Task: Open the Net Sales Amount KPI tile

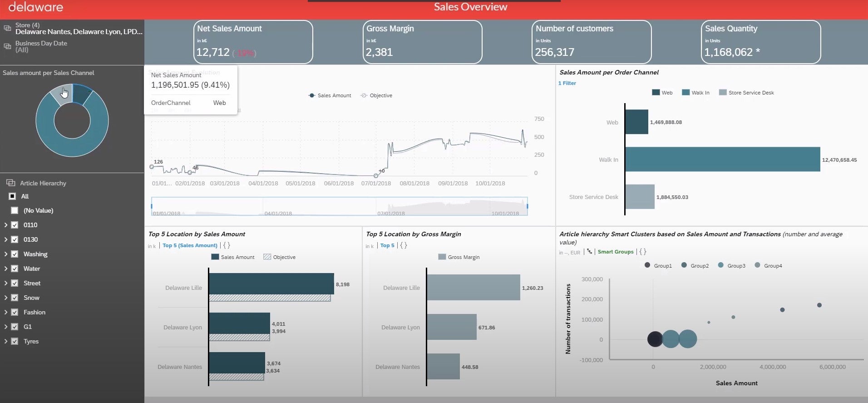Action: coord(253,42)
